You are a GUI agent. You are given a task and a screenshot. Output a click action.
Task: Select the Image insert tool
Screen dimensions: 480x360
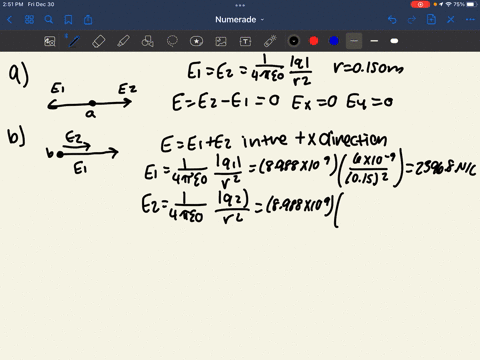tap(221, 41)
